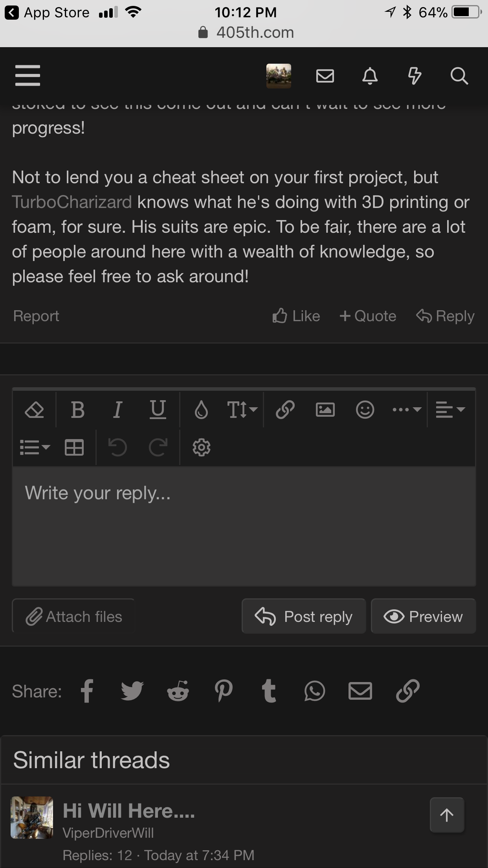Expand the text alignment dropdown
This screenshot has width=488, height=868.
(450, 410)
